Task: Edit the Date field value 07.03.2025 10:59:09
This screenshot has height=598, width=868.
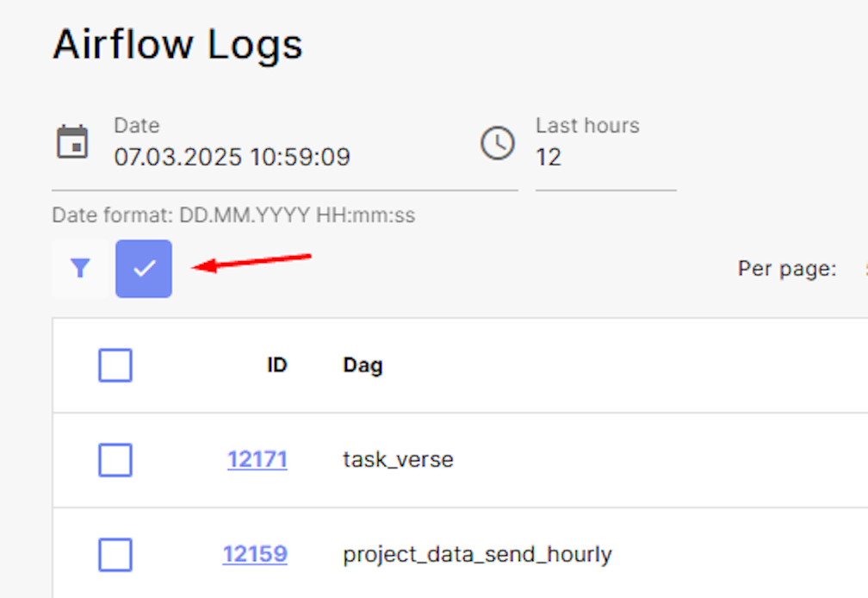Action: [x=232, y=157]
